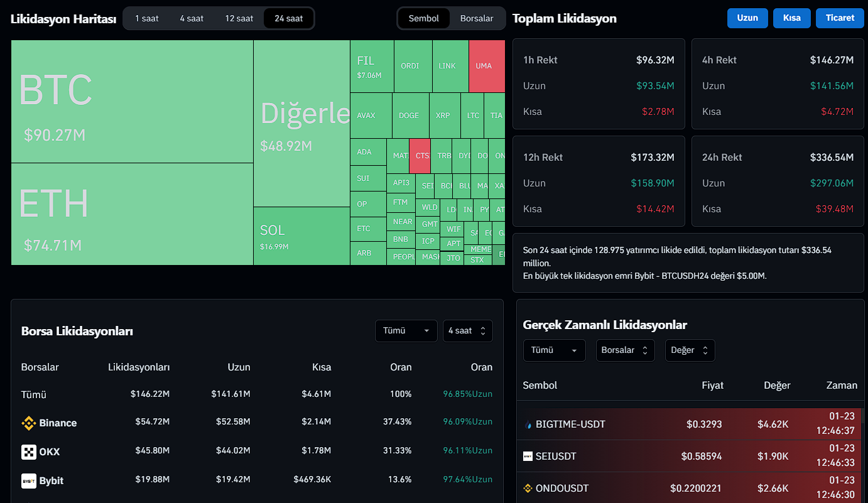Select the 24 saat tab
The image size is (868, 503).
(x=288, y=18)
